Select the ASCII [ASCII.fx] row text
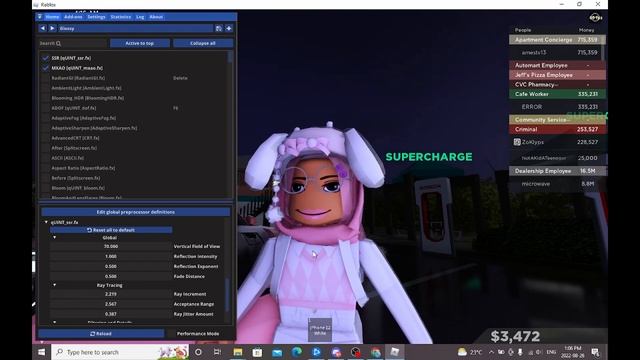 point(68,158)
